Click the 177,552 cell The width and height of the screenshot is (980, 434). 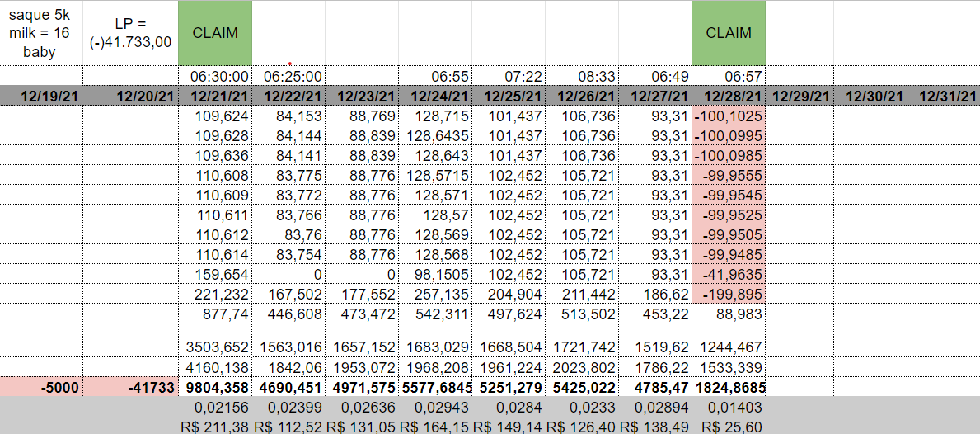pyautogui.click(x=362, y=293)
